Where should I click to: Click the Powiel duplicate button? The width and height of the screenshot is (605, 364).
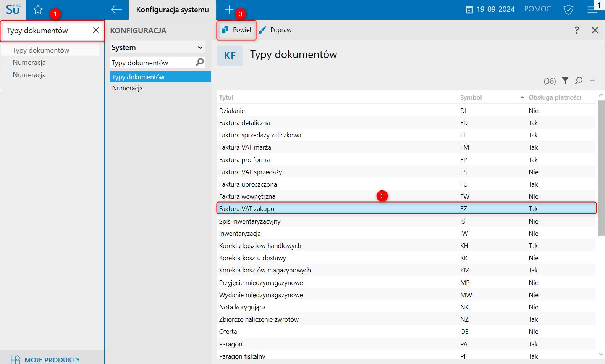(x=236, y=30)
